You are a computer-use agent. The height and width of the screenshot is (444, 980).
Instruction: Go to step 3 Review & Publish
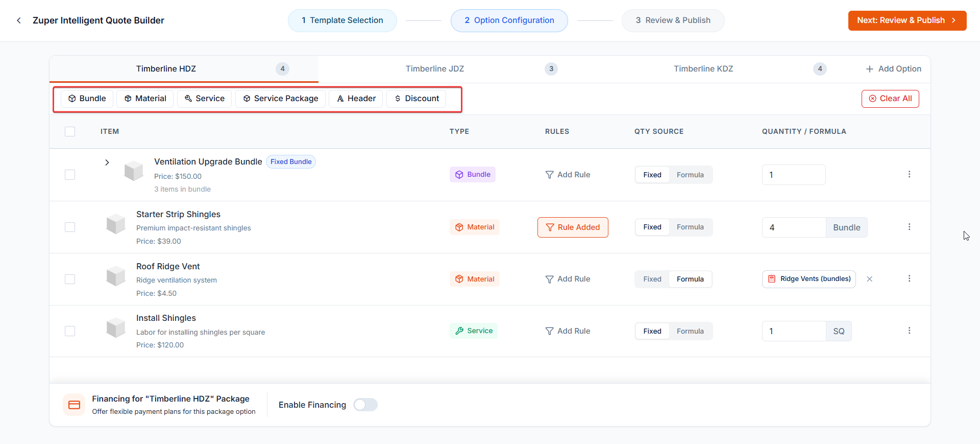click(673, 20)
